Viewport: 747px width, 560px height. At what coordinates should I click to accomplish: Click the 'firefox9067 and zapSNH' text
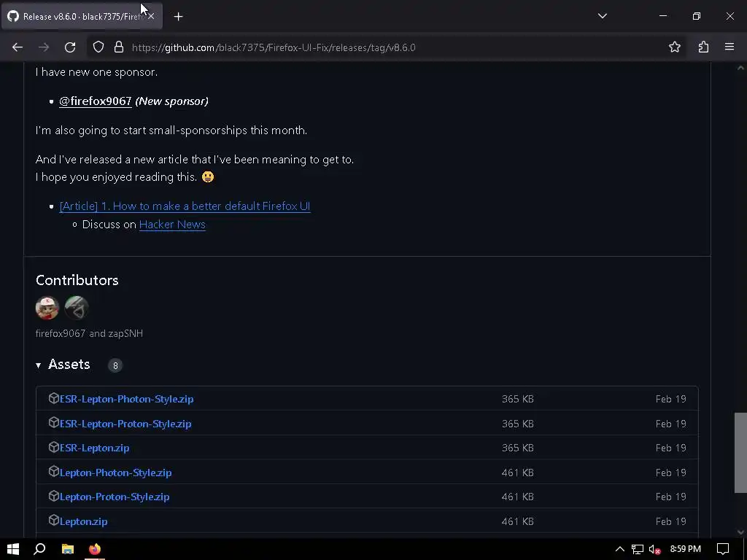(x=89, y=333)
